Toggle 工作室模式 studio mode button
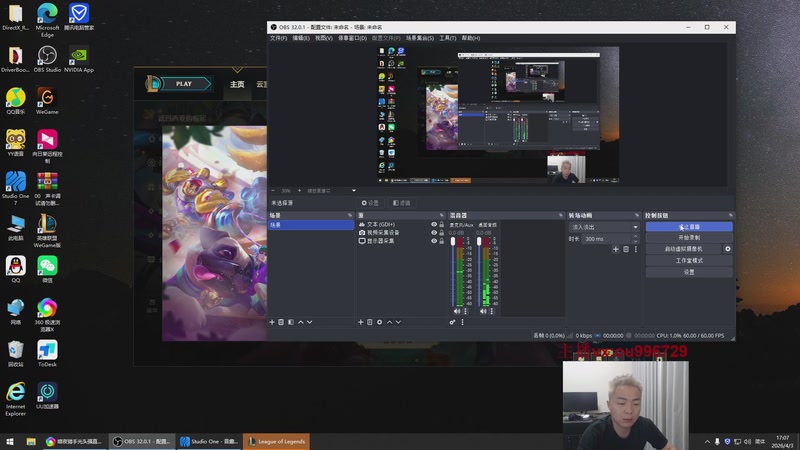This screenshot has height=450, width=800. [x=689, y=261]
